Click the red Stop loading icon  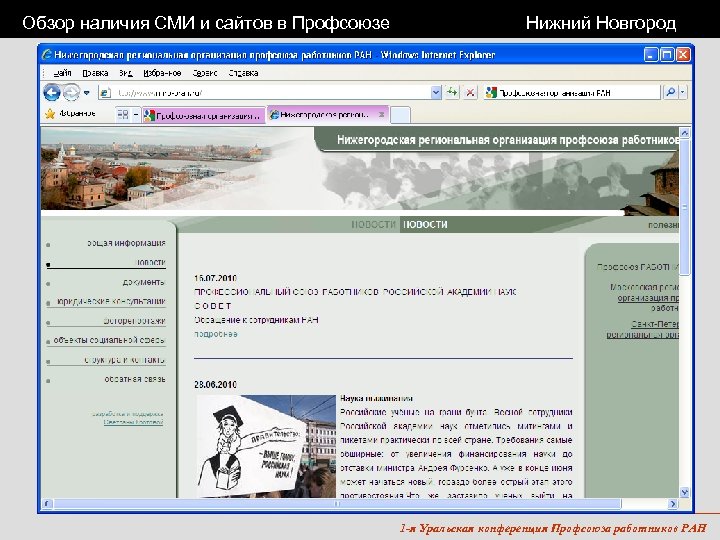pyautogui.click(x=470, y=93)
